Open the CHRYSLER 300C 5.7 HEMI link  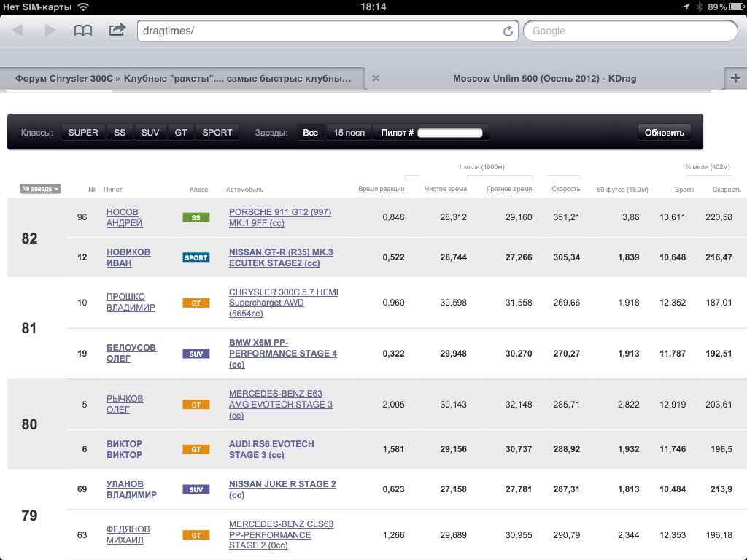(x=284, y=303)
